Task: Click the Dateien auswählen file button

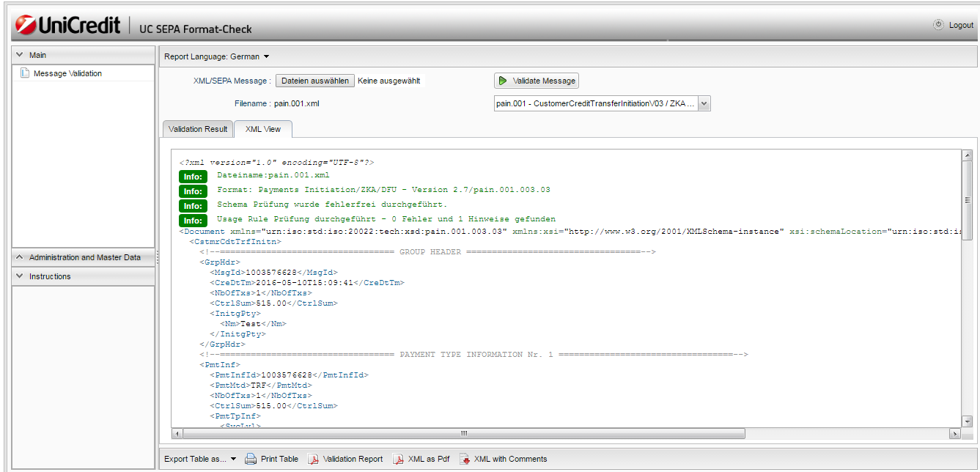Action: point(315,81)
